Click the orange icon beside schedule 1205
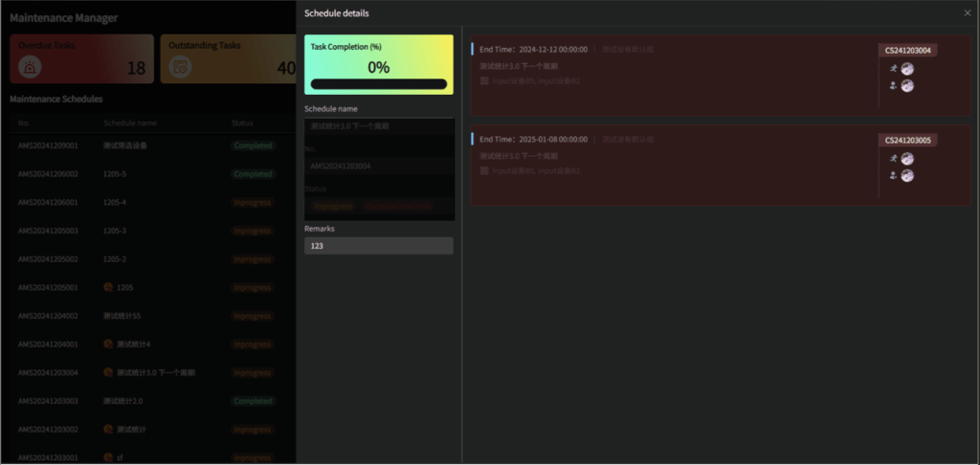The width and height of the screenshot is (980, 465). coord(108,287)
